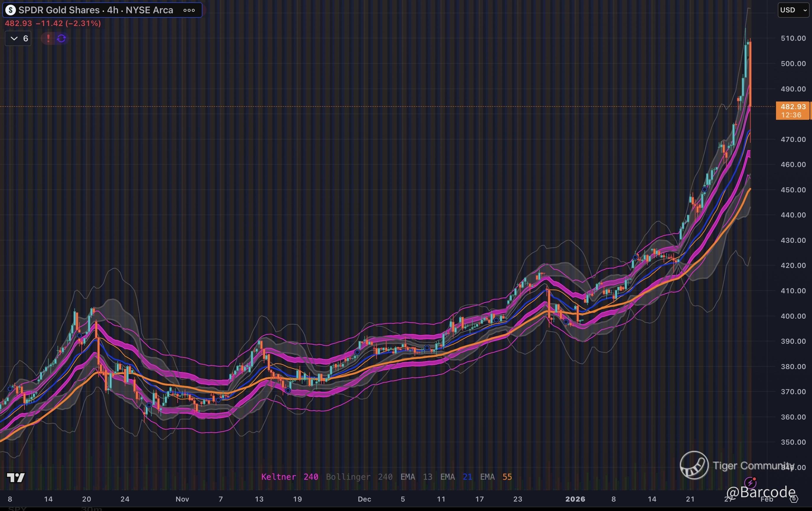Click the orange 482.93 current price tag
Image resolution: width=812 pixels, height=511 pixels.
pos(793,111)
